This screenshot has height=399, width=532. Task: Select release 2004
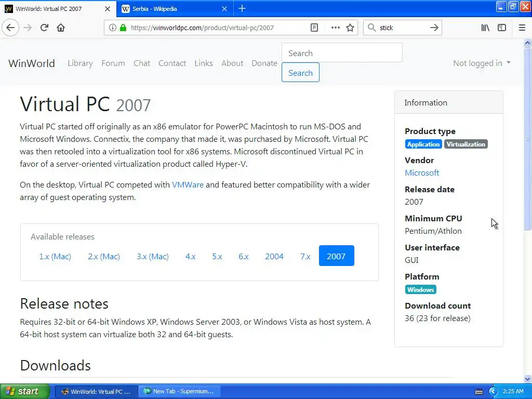pos(274,256)
